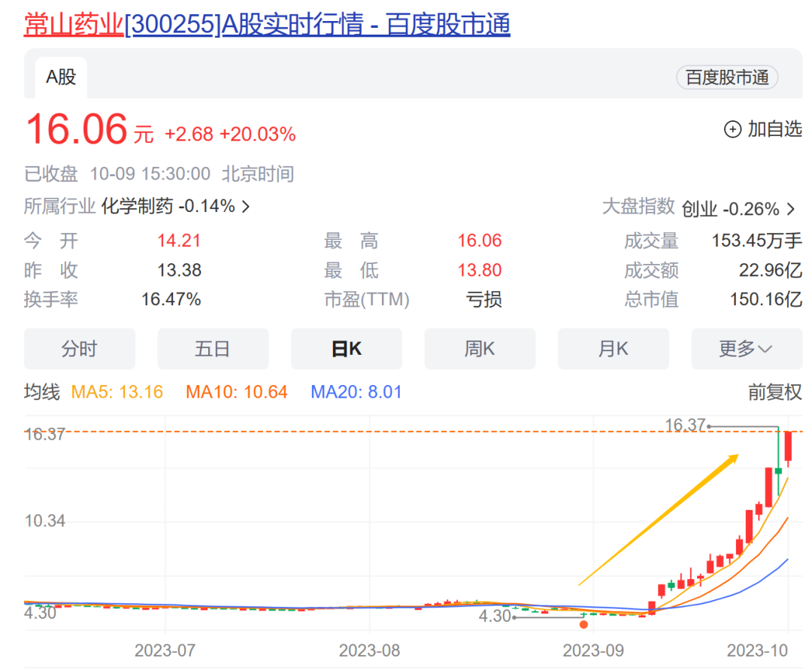Click the 百度股市通 badge button
812x670 pixels.
[726, 77]
